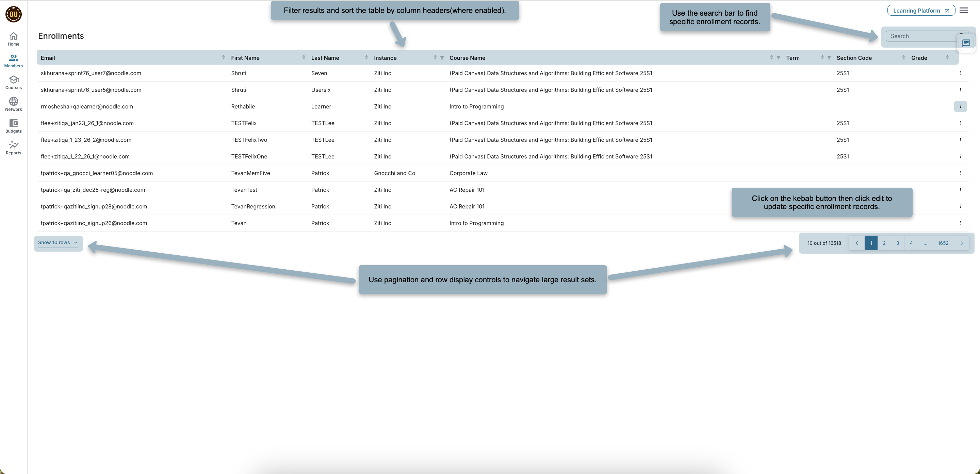Viewport: 980px width, 474px height.
Task: Click first name Rethabile
Action: coord(243,107)
